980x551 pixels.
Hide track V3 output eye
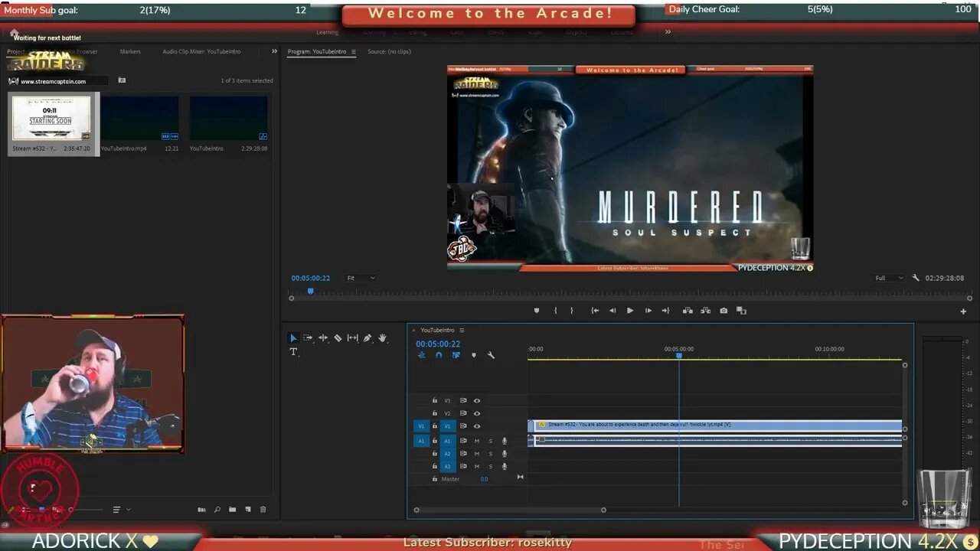coord(477,400)
